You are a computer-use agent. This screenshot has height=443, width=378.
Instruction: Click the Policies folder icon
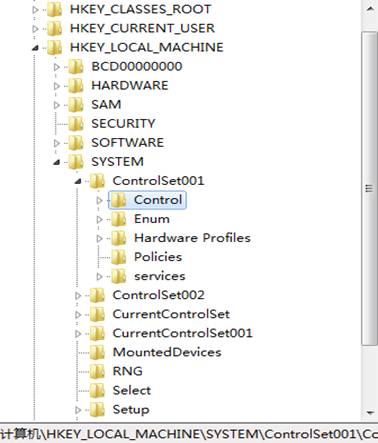coord(118,257)
